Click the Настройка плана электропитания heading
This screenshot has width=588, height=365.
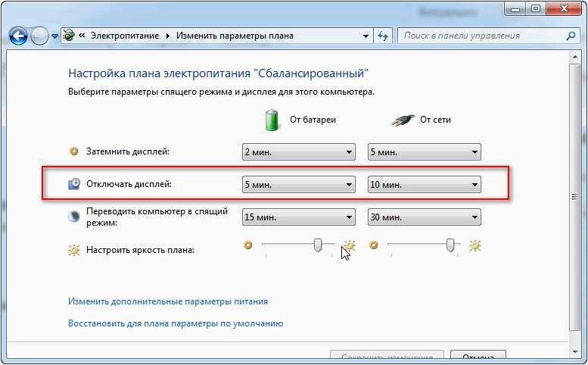(218, 73)
